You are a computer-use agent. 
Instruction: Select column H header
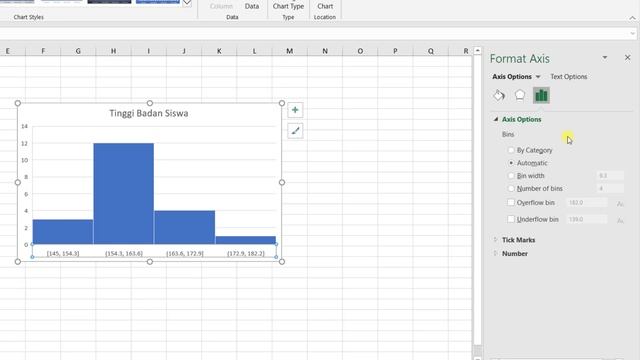point(113,51)
